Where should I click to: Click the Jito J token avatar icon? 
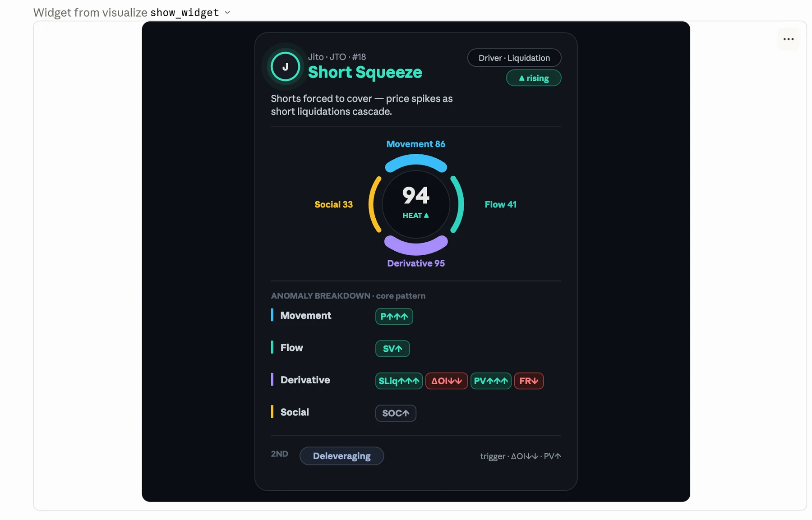click(x=285, y=67)
